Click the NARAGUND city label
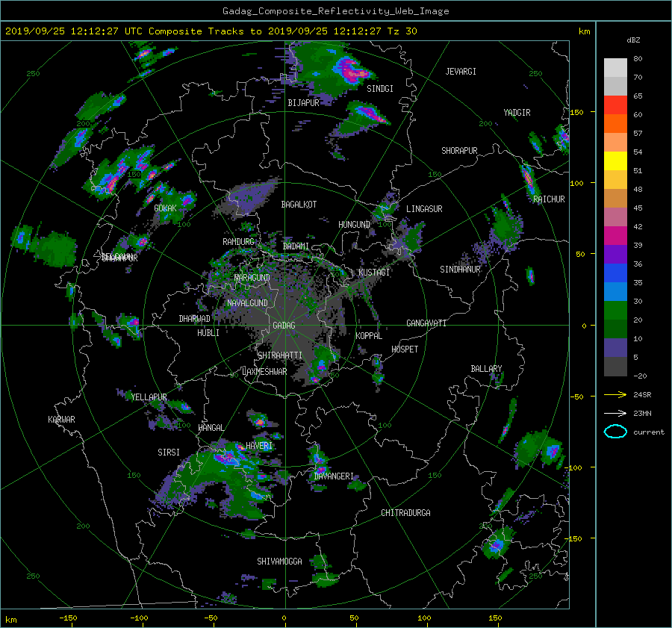The width and height of the screenshot is (672, 628). tap(252, 278)
